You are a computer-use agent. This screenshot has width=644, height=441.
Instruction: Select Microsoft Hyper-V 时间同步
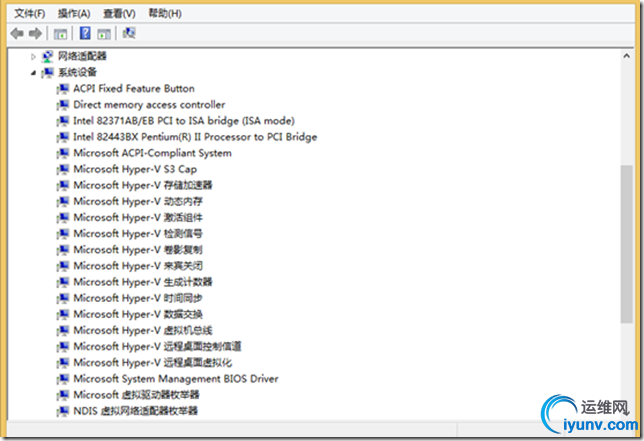coord(138,298)
